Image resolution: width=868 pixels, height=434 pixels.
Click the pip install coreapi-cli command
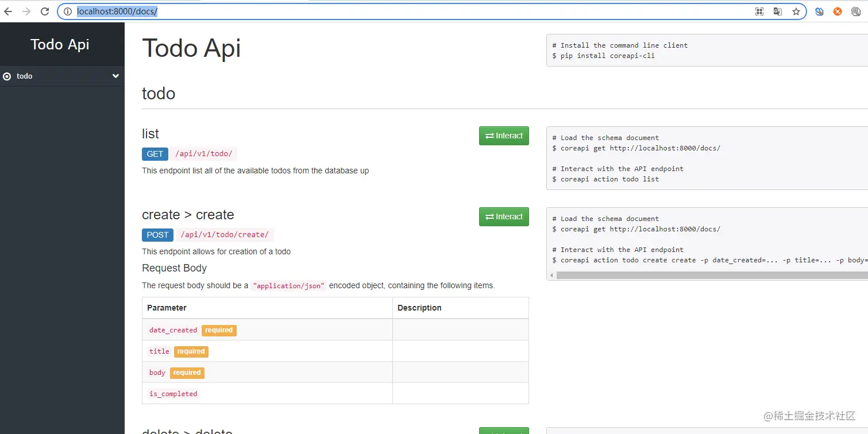pos(603,56)
